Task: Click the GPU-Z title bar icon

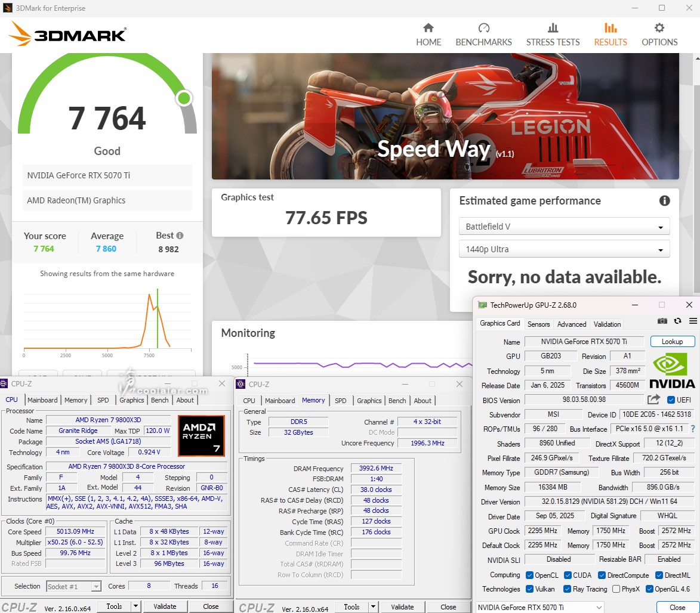Action: click(x=482, y=305)
